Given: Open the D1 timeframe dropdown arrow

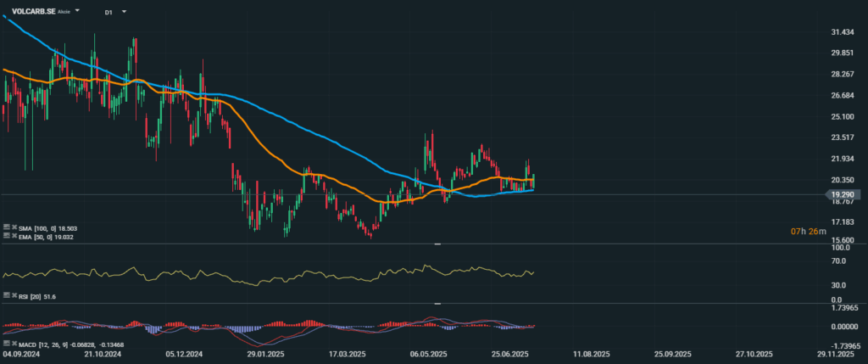Looking at the screenshot, I should (x=124, y=13).
